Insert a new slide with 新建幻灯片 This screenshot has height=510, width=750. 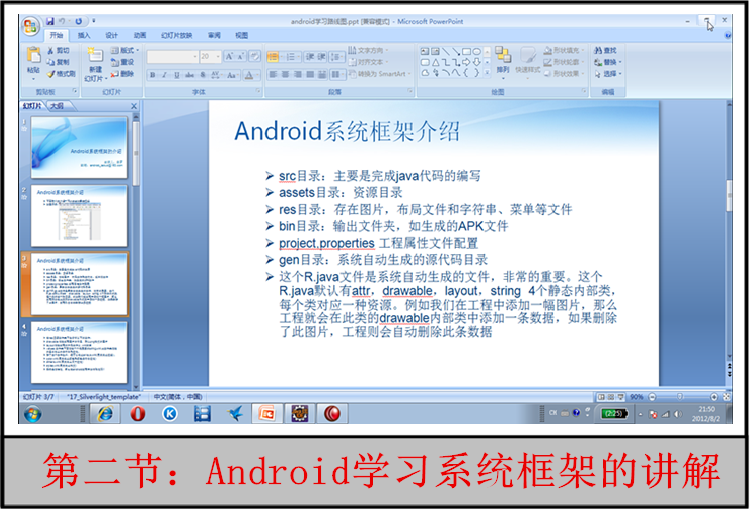95,65
